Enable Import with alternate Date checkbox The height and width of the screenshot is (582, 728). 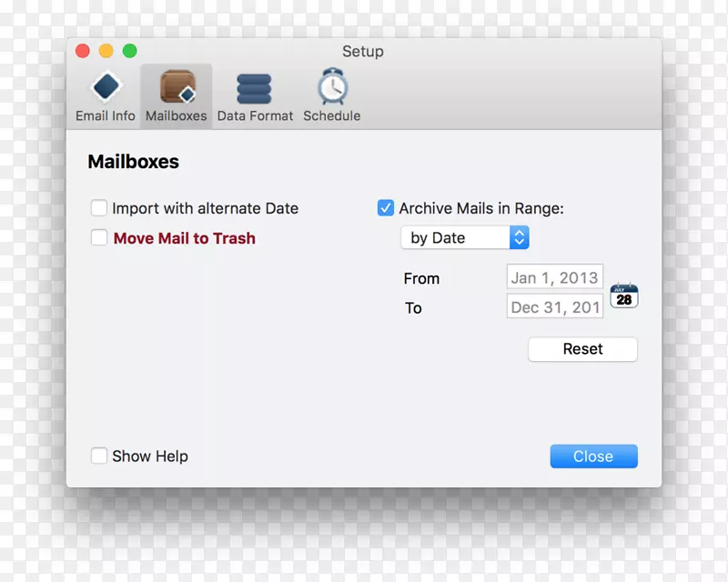point(99,208)
